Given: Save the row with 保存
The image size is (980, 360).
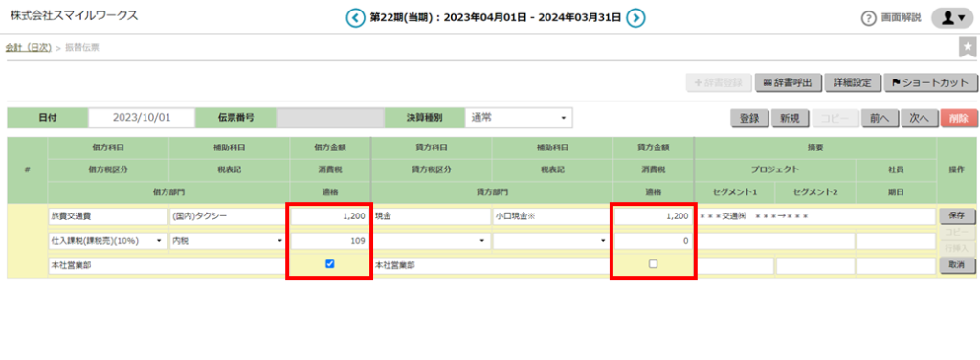Looking at the screenshot, I should click(x=957, y=215).
